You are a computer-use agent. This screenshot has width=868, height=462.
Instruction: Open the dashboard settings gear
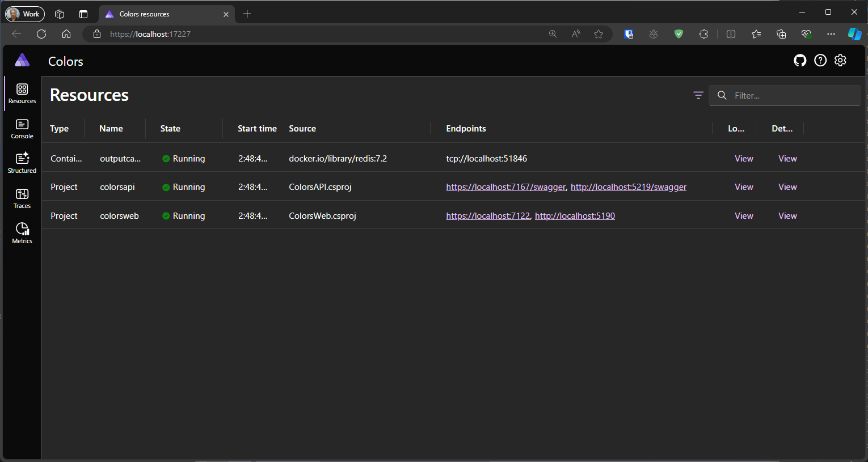[x=840, y=61]
